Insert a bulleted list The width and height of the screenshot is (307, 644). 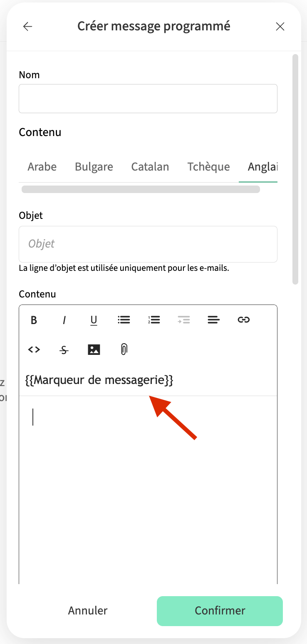click(x=124, y=320)
